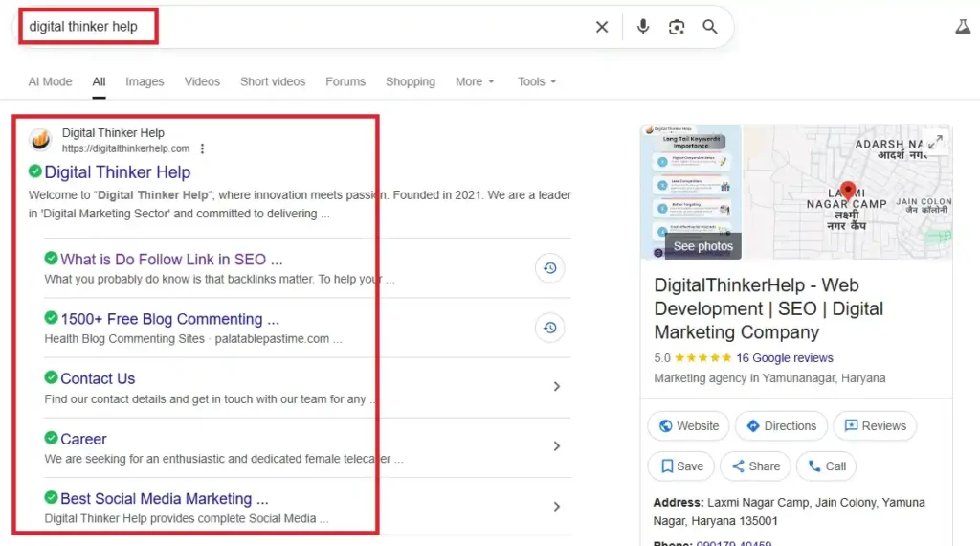This screenshot has width=980, height=546.
Task: Save the business listing
Action: point(680,466)
